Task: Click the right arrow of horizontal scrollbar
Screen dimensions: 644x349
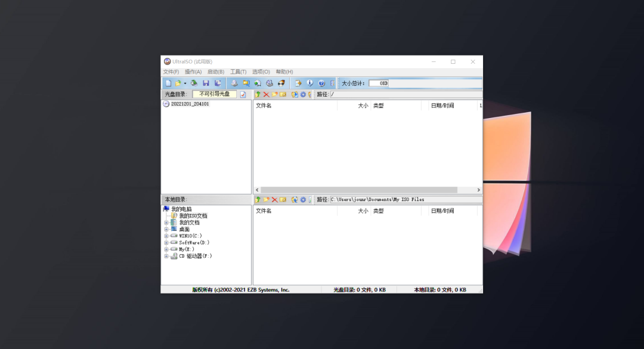Action: coord(478,190)
